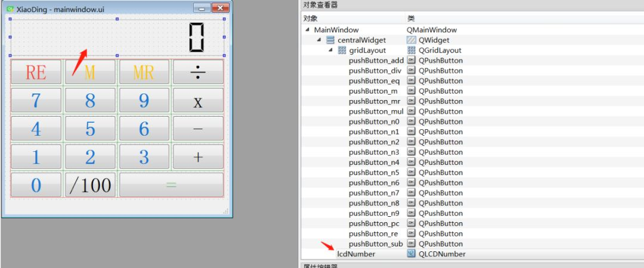Click the RE button on the calculator form
The image size is (644, 268).
(x=36, y=72)
